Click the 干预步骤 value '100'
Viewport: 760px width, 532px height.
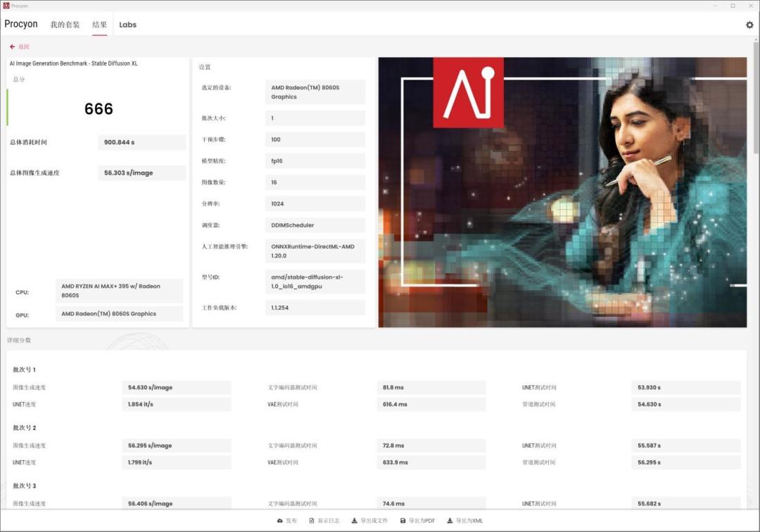tap(315, 139)
